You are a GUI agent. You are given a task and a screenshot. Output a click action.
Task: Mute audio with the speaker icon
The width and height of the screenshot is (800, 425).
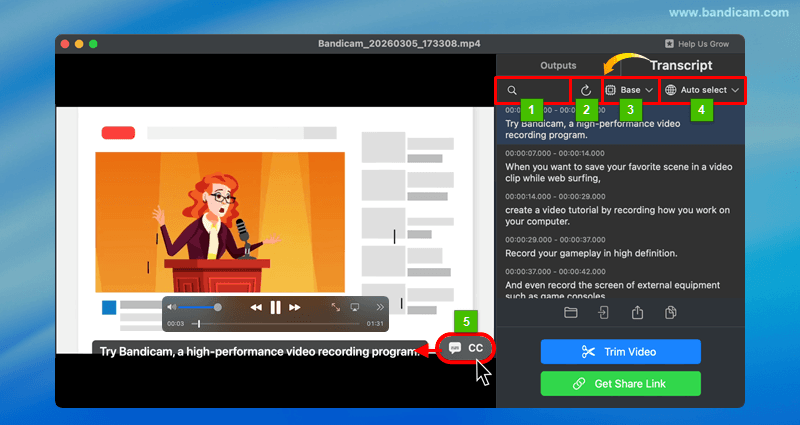click(172, 307)
